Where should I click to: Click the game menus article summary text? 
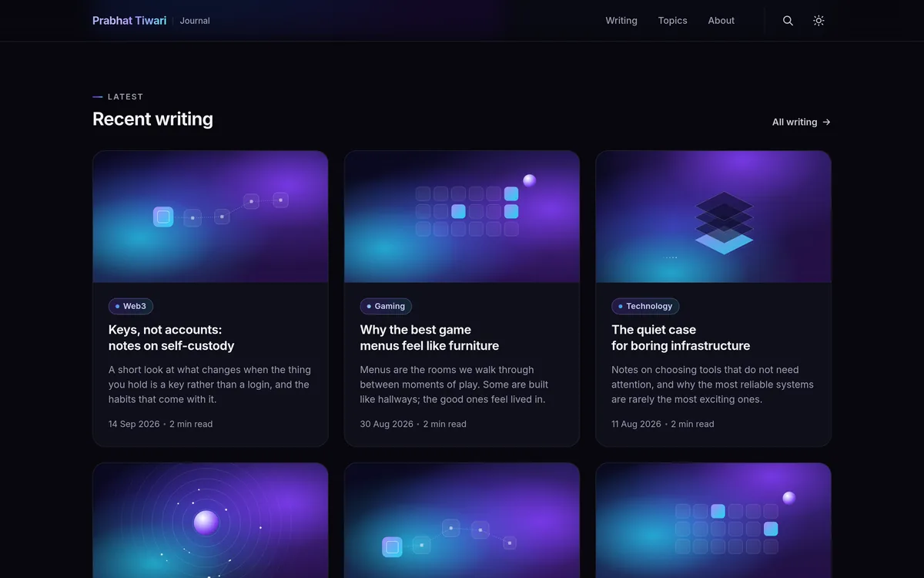[455, 385]
